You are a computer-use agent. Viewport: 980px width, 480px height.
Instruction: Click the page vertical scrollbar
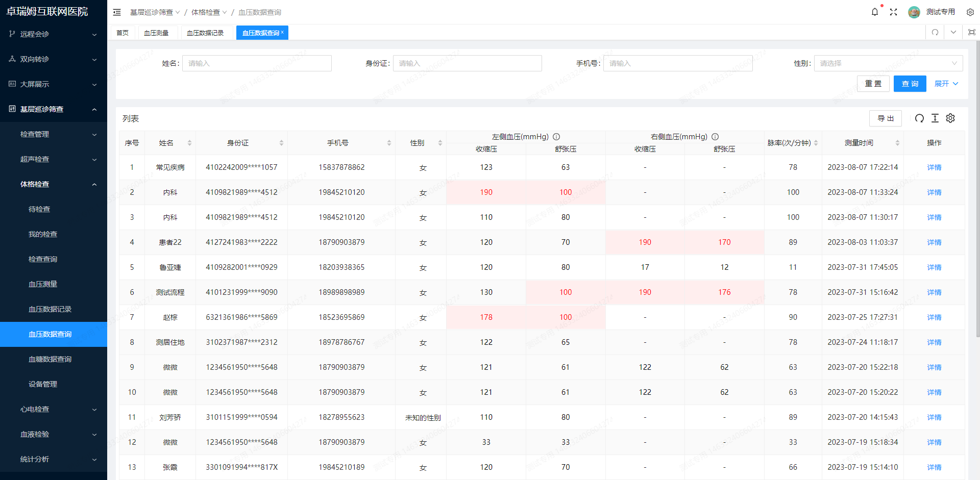(x=977, y=189)
